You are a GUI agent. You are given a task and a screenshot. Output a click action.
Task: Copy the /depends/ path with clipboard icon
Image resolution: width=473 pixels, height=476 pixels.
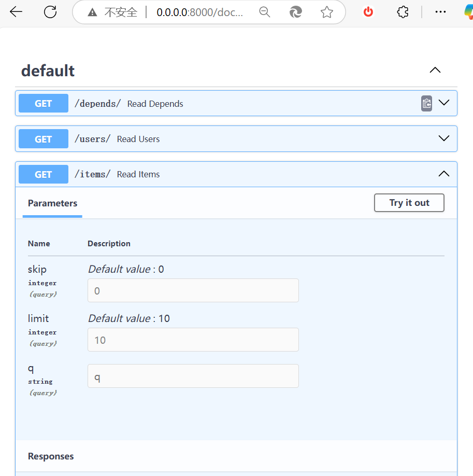[426, 104]
